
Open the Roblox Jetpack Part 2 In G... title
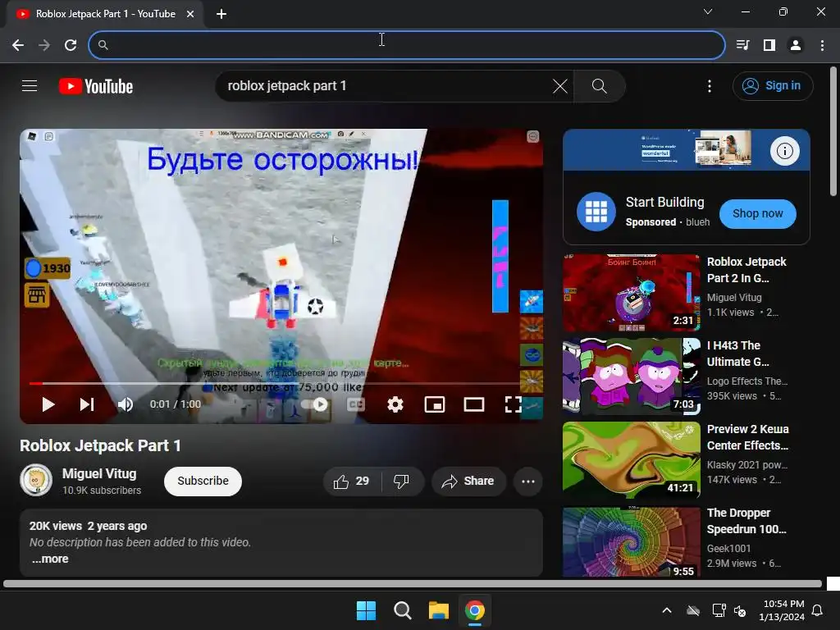[x=746, y=270]
